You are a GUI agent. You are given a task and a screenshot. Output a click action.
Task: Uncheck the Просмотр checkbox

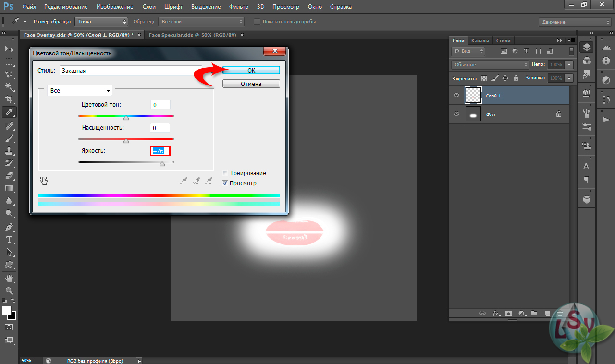click(225, 183)
